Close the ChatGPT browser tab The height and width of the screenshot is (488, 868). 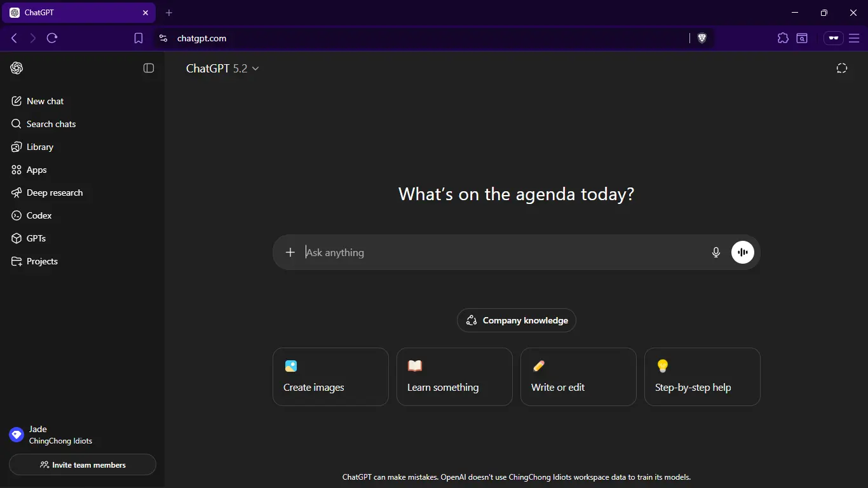146,13
